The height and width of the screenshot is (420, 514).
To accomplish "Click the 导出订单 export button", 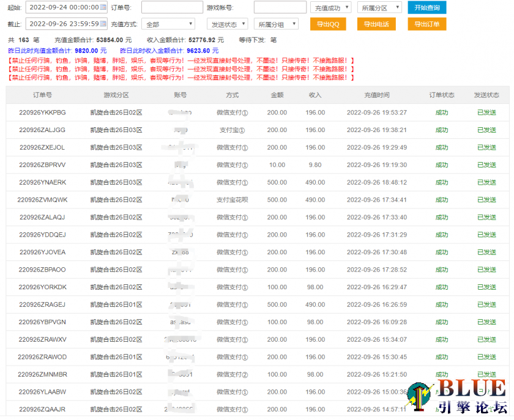I will pyautogui.click(x=428, y=24).
